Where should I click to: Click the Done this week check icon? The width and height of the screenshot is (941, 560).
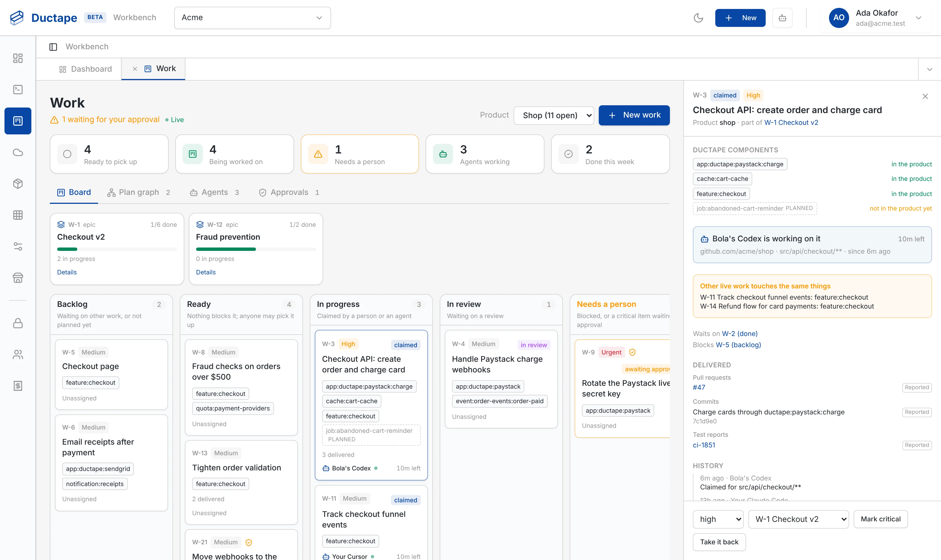pyautogui.click(x=569, y=154)
